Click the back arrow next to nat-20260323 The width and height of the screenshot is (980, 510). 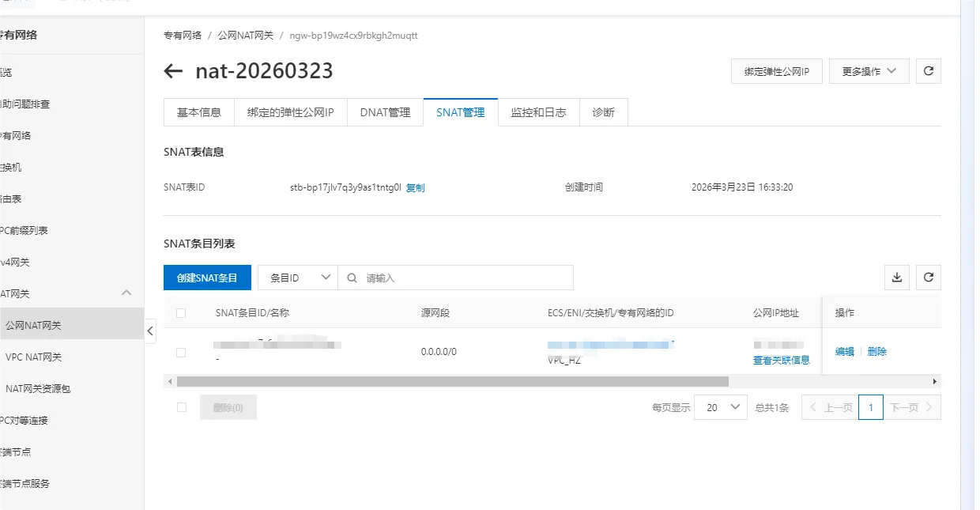point(172,70)
